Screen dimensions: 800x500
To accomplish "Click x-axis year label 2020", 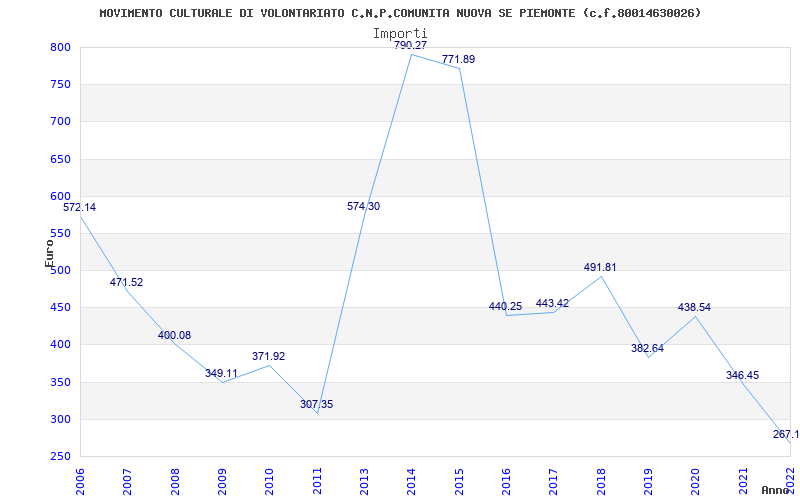I will click(695, 481).
